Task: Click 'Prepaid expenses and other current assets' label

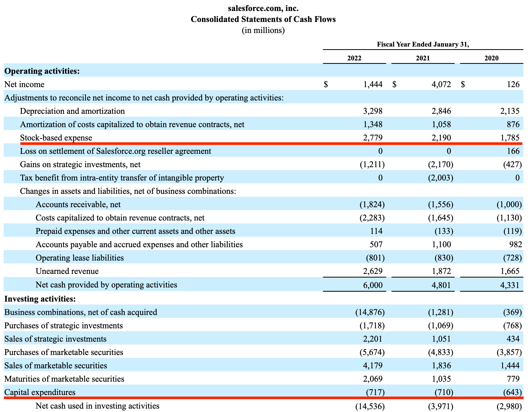Action: (x=135, y=231)
